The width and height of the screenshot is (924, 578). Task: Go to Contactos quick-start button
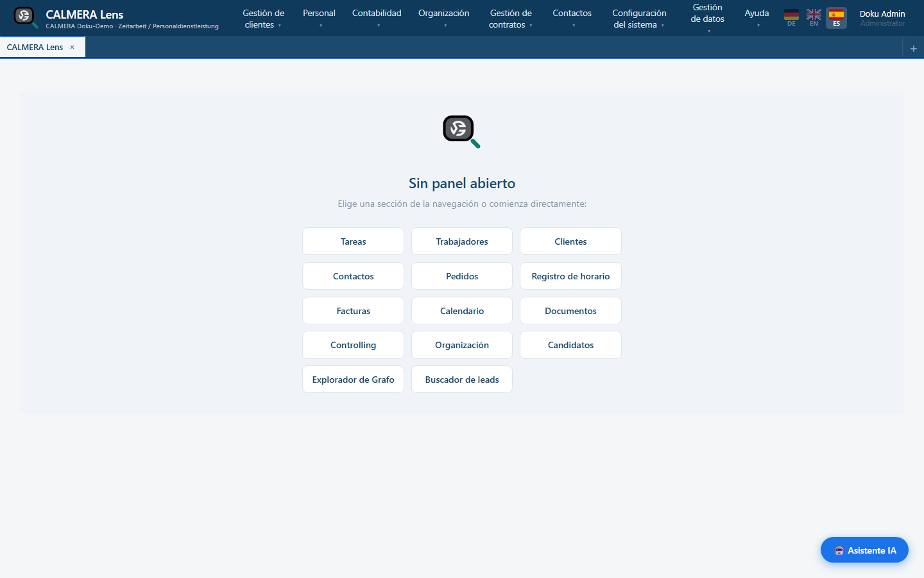point(353,276)
